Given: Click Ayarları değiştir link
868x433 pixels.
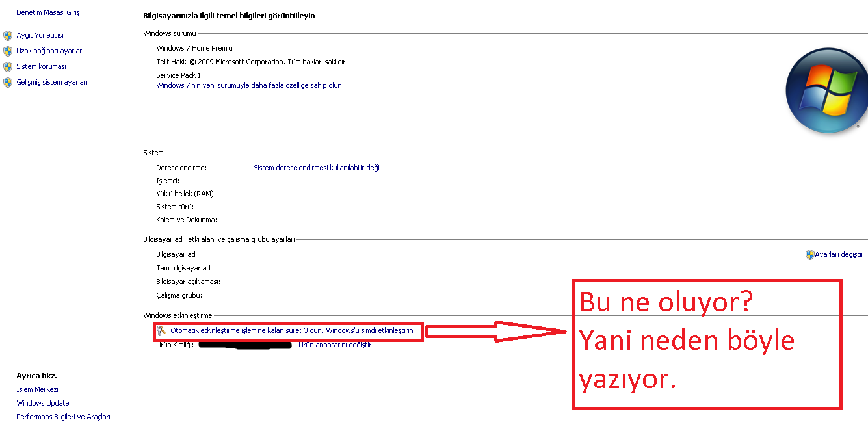Looking at the screenshot, I should click(x=839, y=255).
